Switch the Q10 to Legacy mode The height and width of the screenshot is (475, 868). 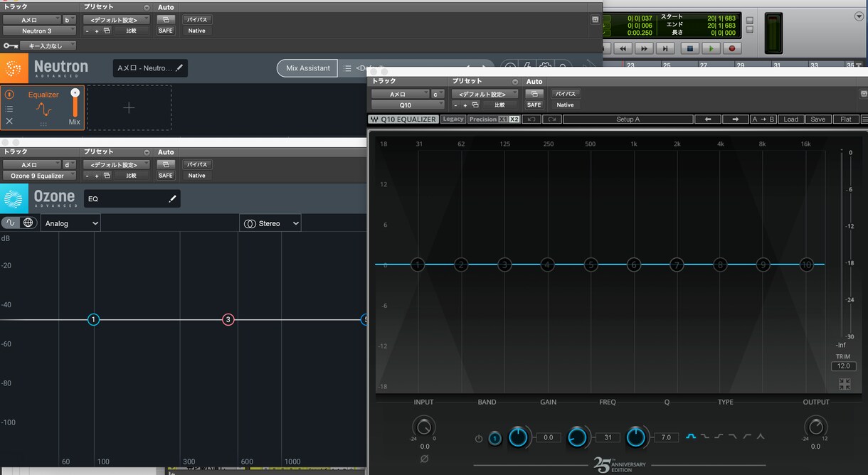(453, 119)
